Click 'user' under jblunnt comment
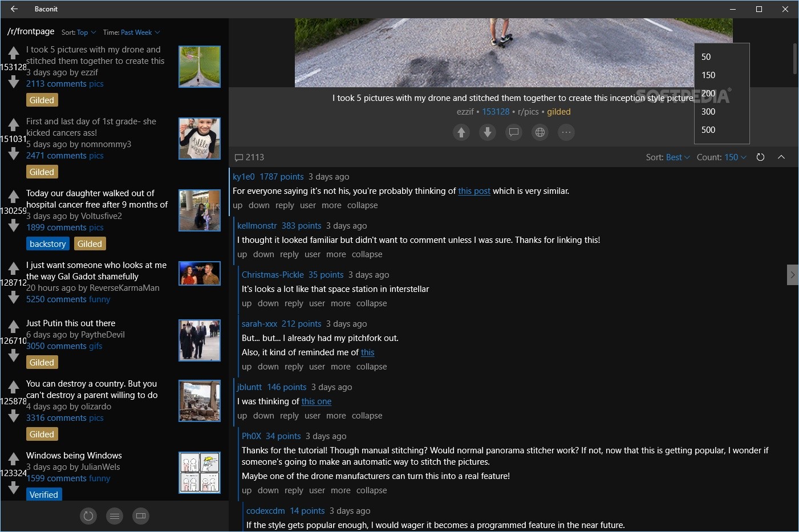Viewport: 799px width, 532px height. pos(313,416)
